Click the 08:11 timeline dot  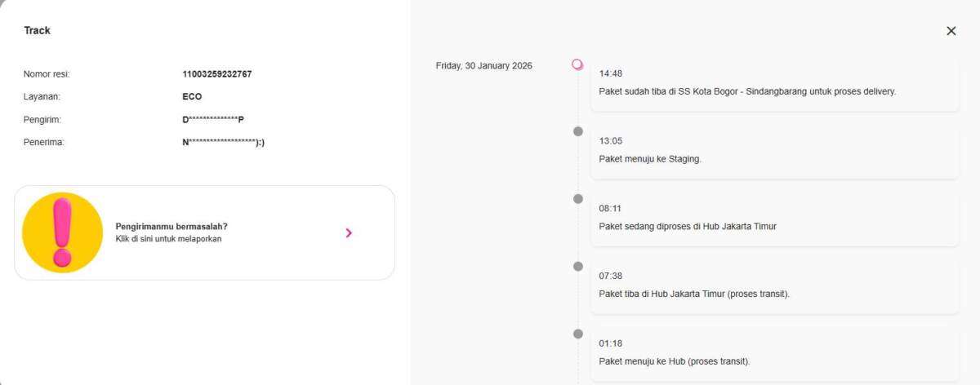click(578, 199)
